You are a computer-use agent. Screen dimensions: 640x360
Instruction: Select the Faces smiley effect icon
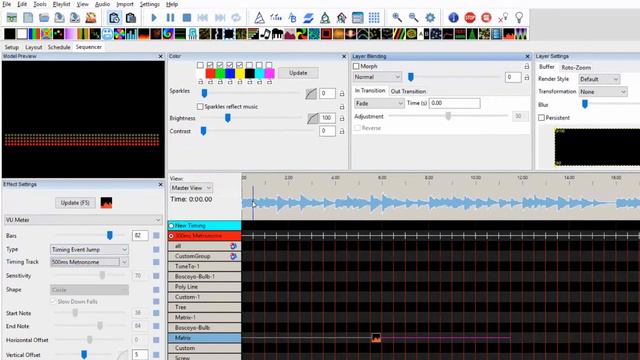[x=107, y=34]
